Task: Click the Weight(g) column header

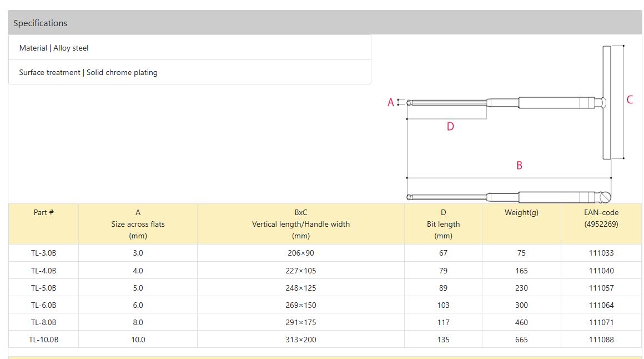Action: point(521,224)
